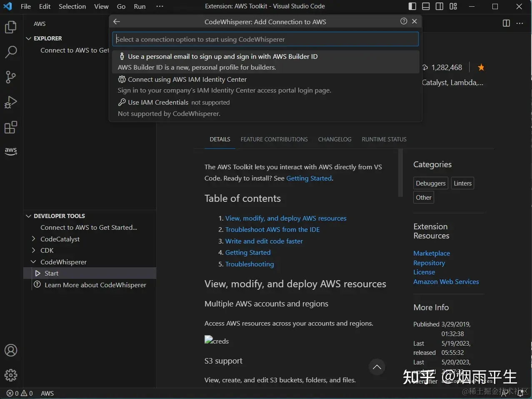Viewport: 532px width, 399px height.
Task: Expand the CodeCatalyst tree node
Action: 33,239
